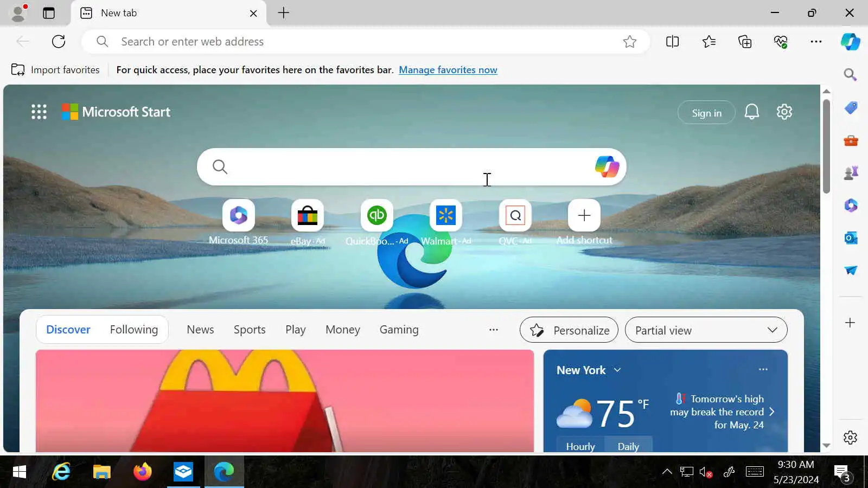Open sidebar settings gear
Image resolution: width=868 pixels, height=488 pixels.
(x=850, y=438)
